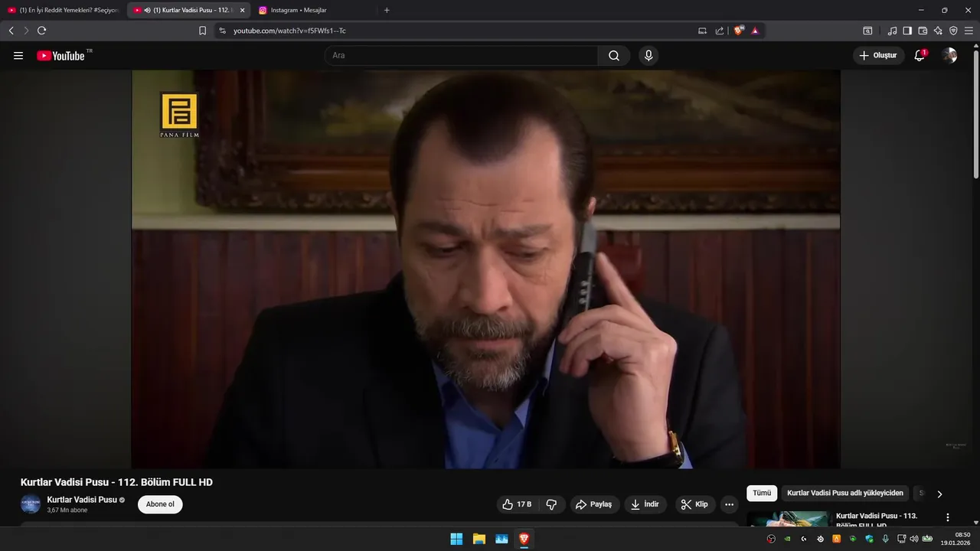Open the tab search icon in toolbar
The image size is (980, 551).
pyautogui.click(x=867, y=31)
